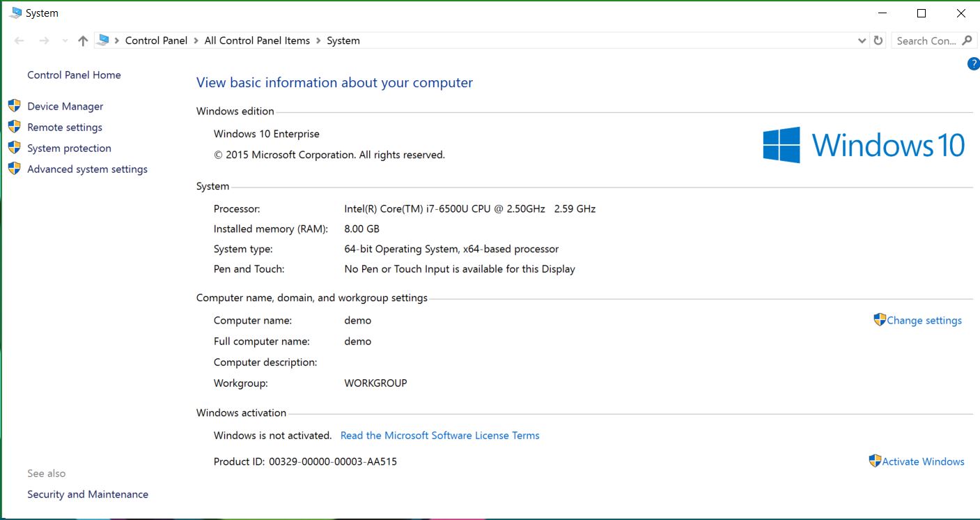Open Security and Maintenance link
The width and height of the screenshot is (980, 520).
click(88, 494)
